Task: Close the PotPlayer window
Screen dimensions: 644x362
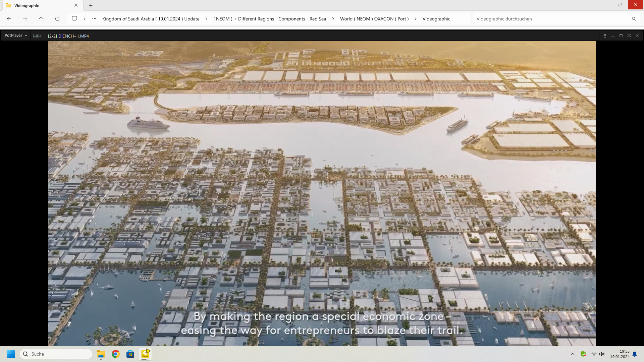Action: click(x=637, y=36)
